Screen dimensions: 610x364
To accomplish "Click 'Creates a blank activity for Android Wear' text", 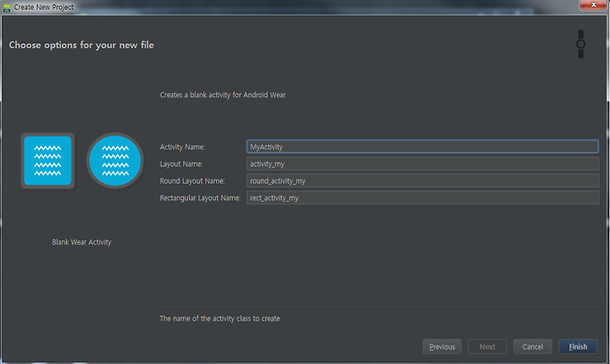I will click(x=223, y=95).
